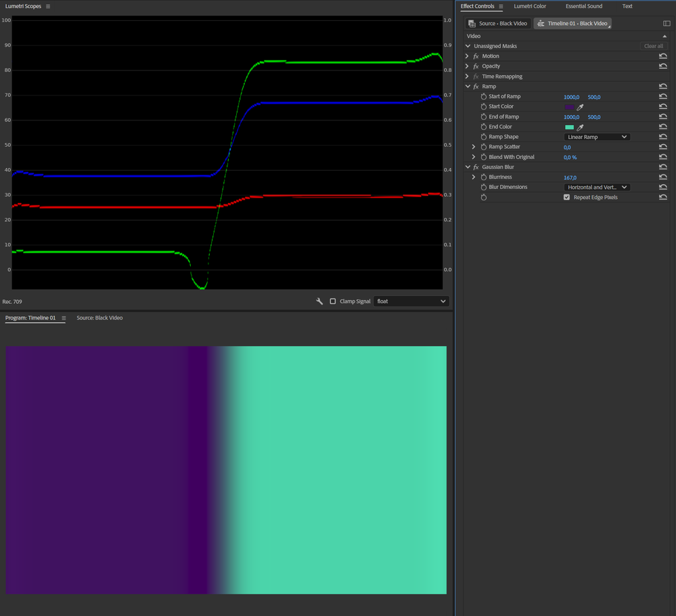
Task: Expand the Blend With Original property
Action: point(474,157)
